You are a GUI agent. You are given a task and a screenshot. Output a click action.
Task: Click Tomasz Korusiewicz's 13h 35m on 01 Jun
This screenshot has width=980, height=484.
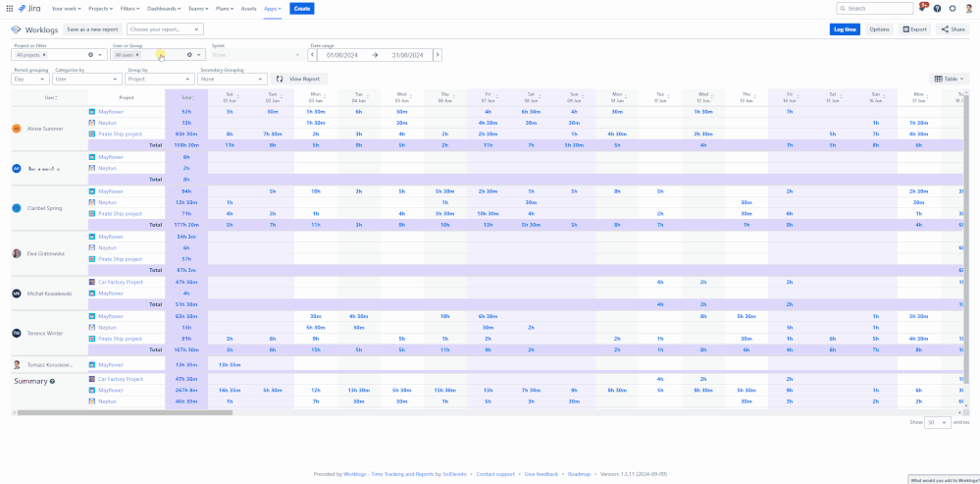pyautogui.click(x=229, y=364)
